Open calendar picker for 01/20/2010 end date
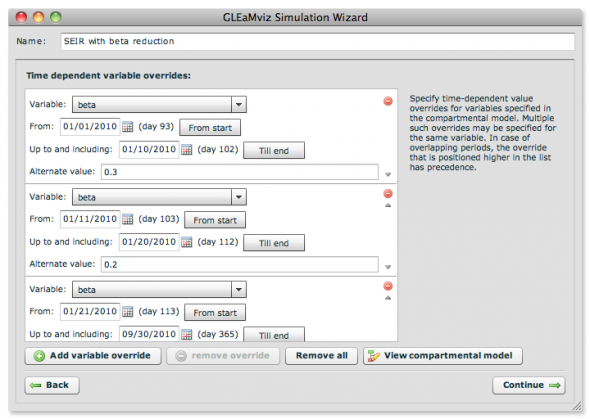590x419 pixels. [x=187, y=242]
